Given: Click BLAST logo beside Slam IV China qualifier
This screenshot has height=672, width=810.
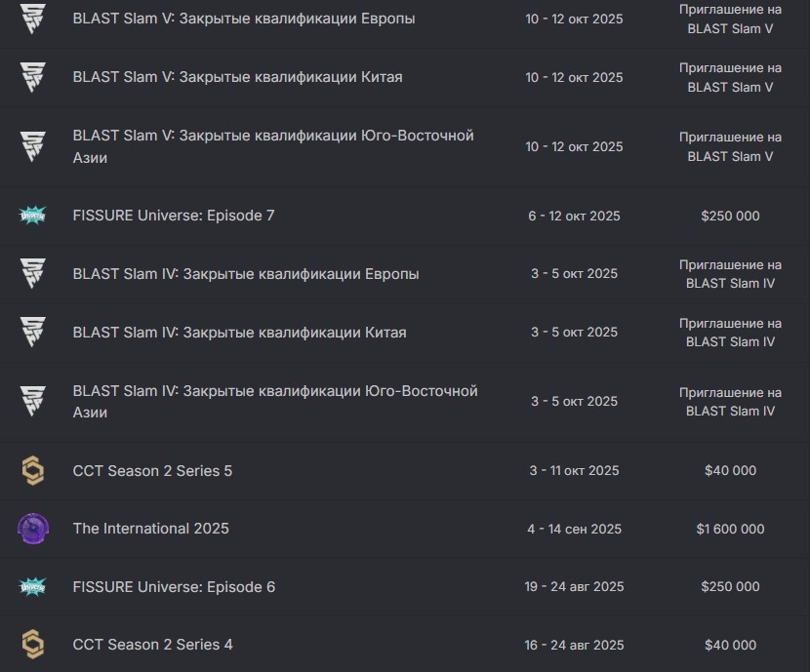Looking at the screenshot, I should click(x=33, y=333).
